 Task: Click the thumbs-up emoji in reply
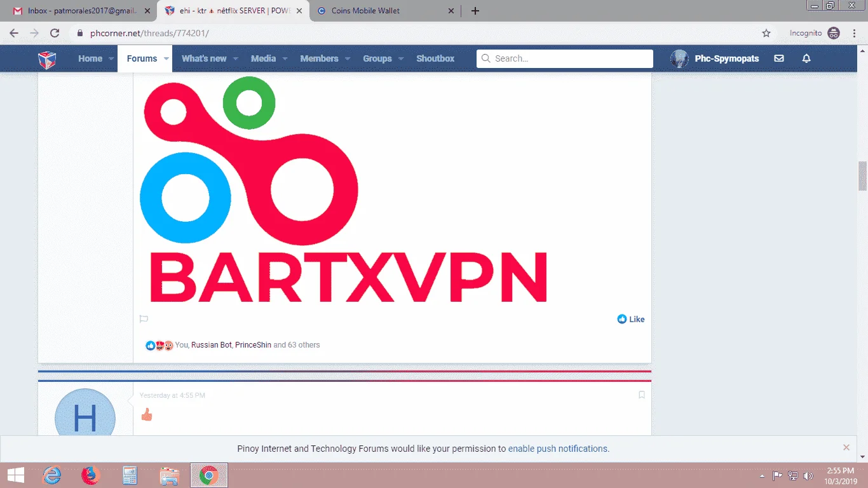click(x=147, y=415)
